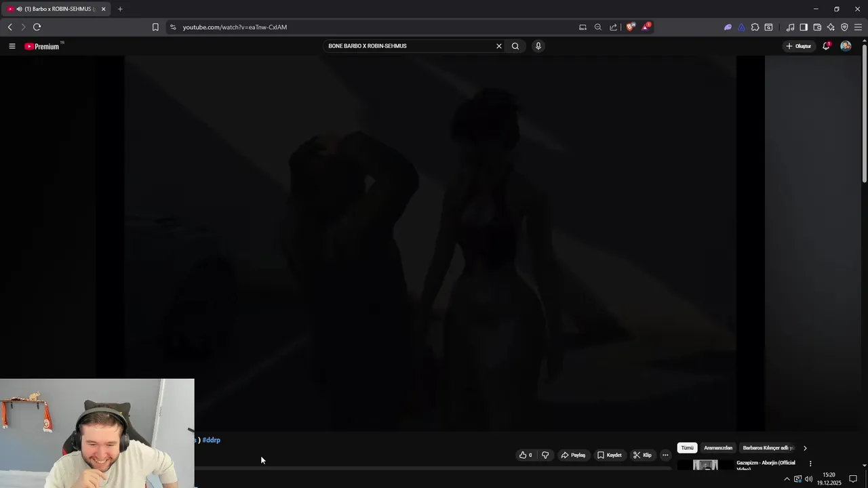The height and width of the screenshot is (488, 868).
Task: Open Gazapizm Aborjin video thumbnail
Action: point(705,465)
